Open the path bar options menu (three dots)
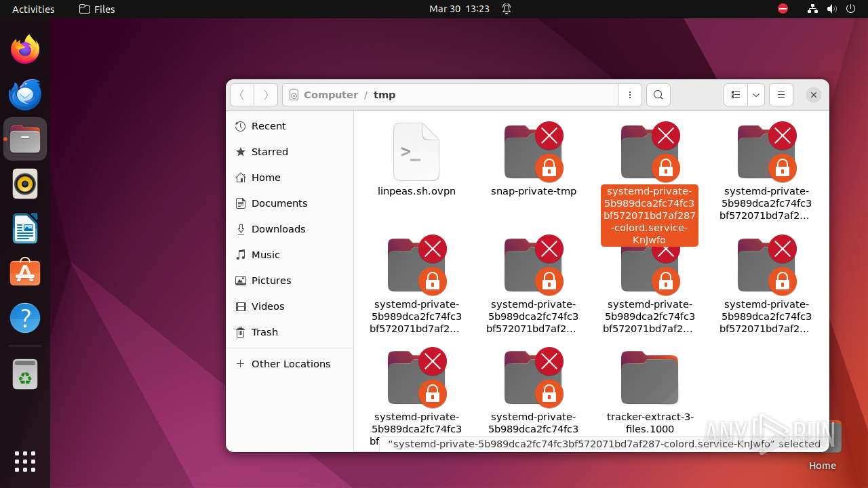This screenshot has height=488, width=868. (x=630, y=95)
